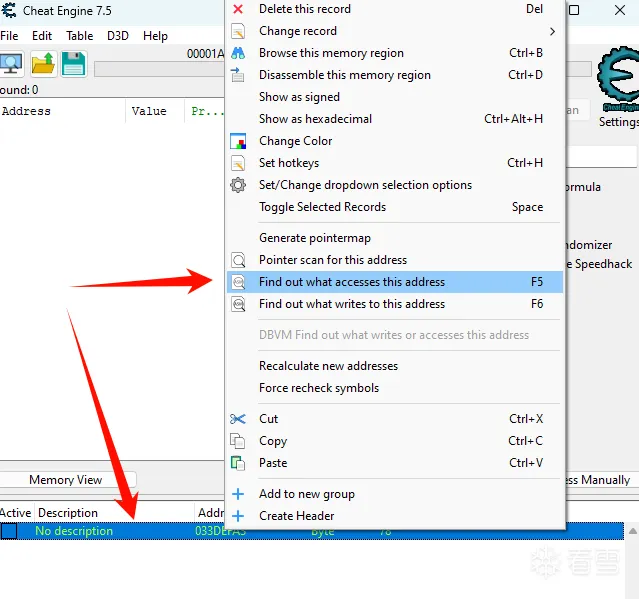Click the floppy disk save icon
Viewport: 639px width, 599px height.
click(x=73, y=64)
